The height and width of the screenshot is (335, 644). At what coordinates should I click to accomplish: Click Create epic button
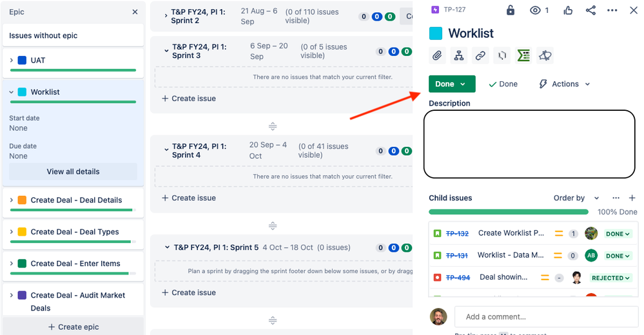(x=73, y=327)
